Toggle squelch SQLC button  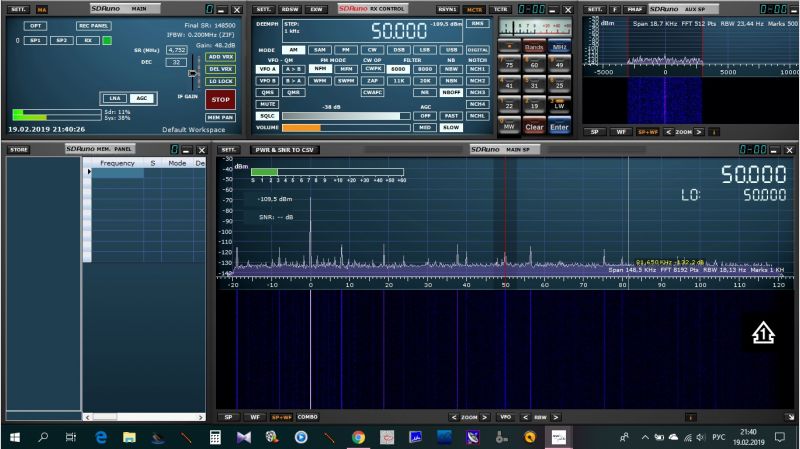pyautogui.click(x=267, y=116)
